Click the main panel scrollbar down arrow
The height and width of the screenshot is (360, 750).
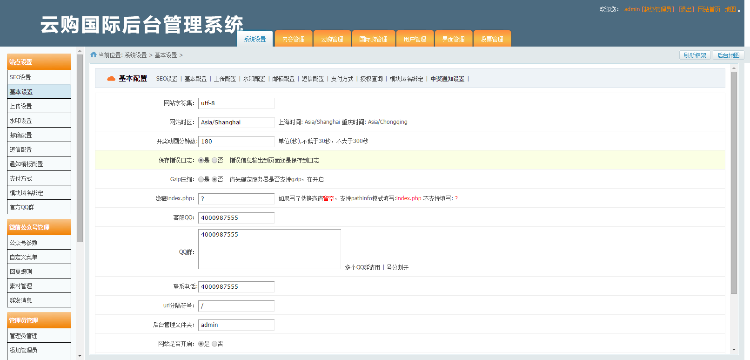734,349
